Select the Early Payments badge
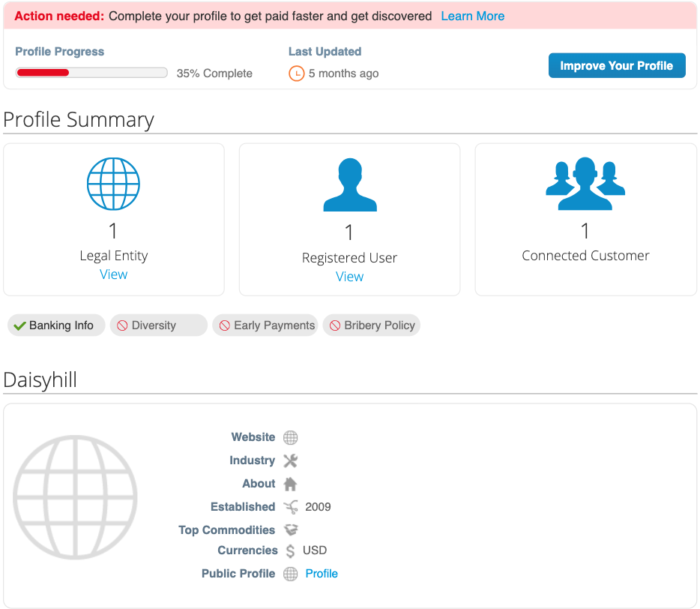This screenshot has height=609, width=700. click(x=265, y=325)
